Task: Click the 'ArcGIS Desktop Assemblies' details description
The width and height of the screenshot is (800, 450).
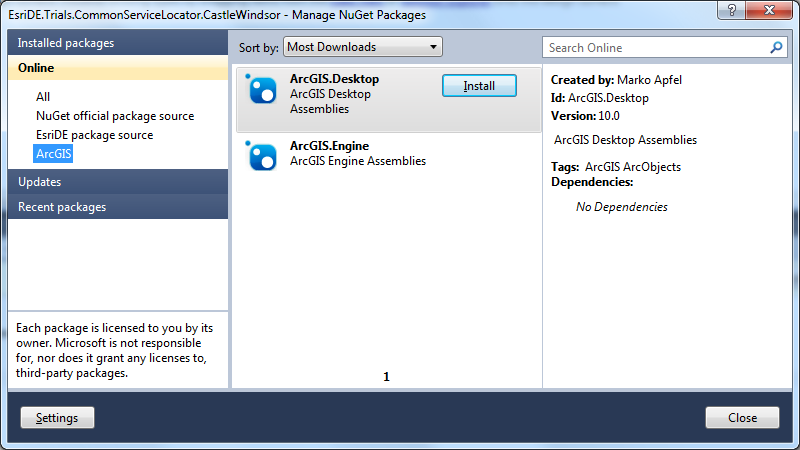Action: pos(625,140)
